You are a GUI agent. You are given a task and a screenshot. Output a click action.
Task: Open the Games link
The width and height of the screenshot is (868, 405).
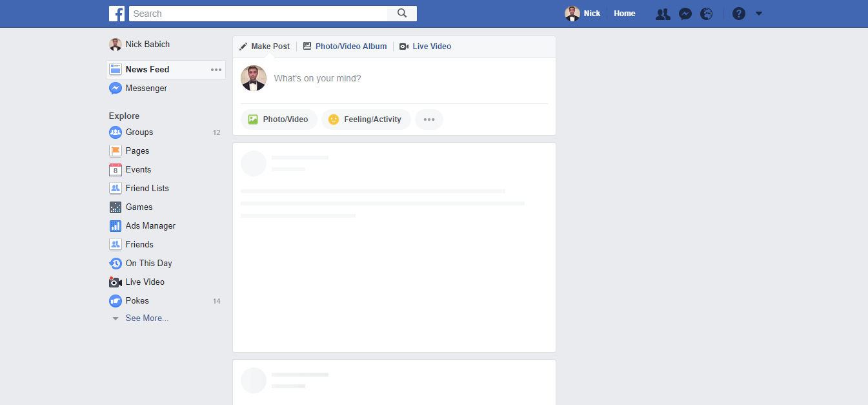pos(139,207)
